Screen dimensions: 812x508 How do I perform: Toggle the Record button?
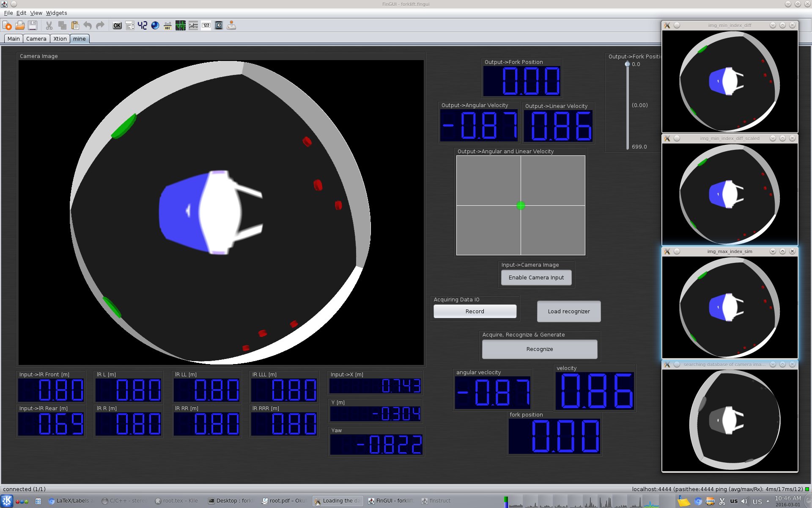click(x=475, y=311)
